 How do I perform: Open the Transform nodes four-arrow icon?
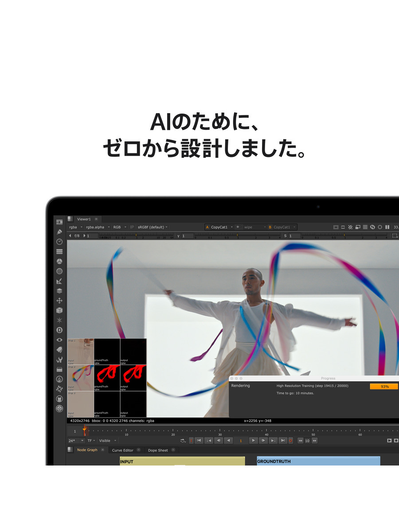(x=59, y=301)
